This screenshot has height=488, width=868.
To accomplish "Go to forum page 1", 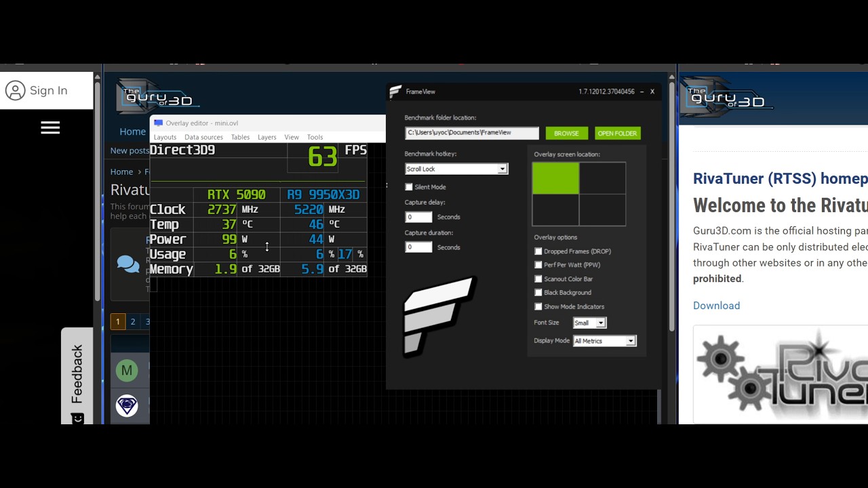I will 117,321.
